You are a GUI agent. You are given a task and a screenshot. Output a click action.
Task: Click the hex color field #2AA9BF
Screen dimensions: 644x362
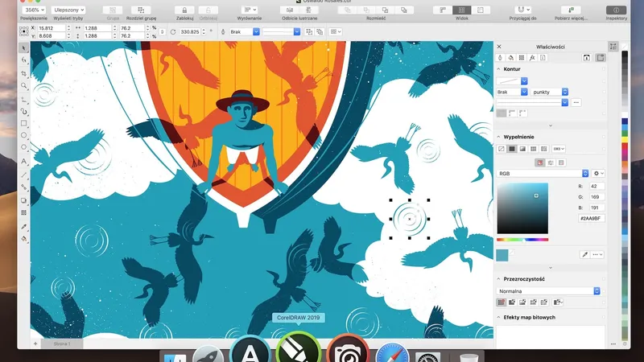pyautogui.click(x=591, y=218)
